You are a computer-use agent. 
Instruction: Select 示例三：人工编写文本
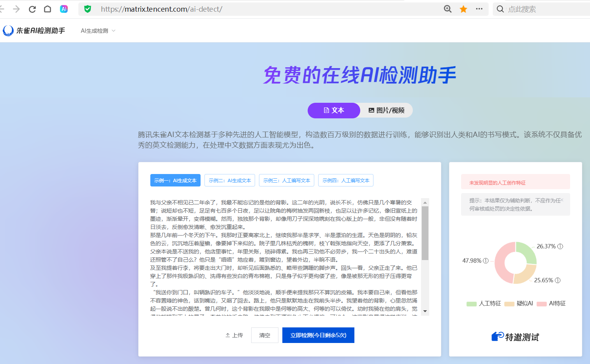(x=287, y=180)
